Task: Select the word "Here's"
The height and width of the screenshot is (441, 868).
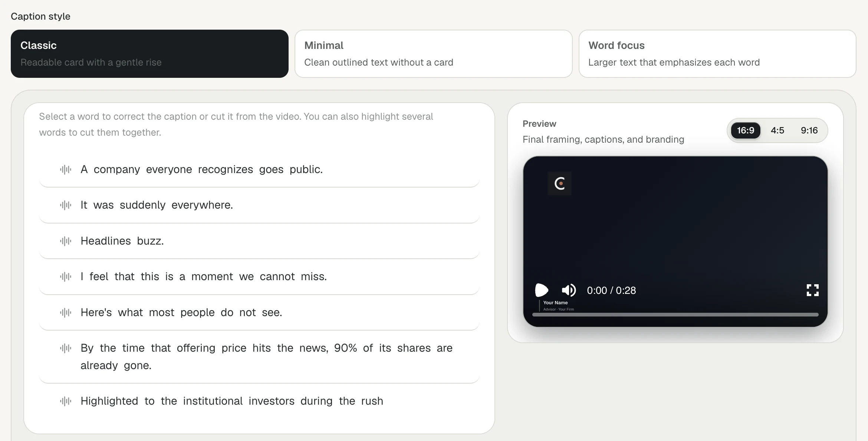Action: [x=96, y=312]
